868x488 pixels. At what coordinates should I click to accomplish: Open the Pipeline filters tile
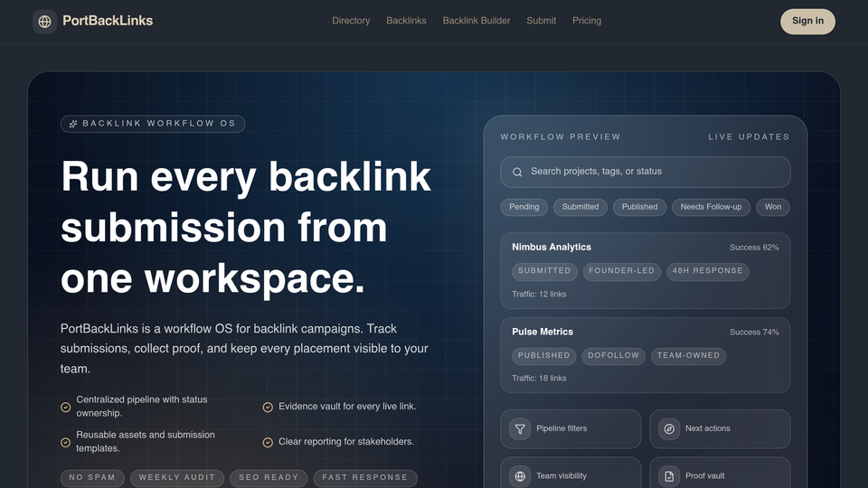(x=571, y=428)
